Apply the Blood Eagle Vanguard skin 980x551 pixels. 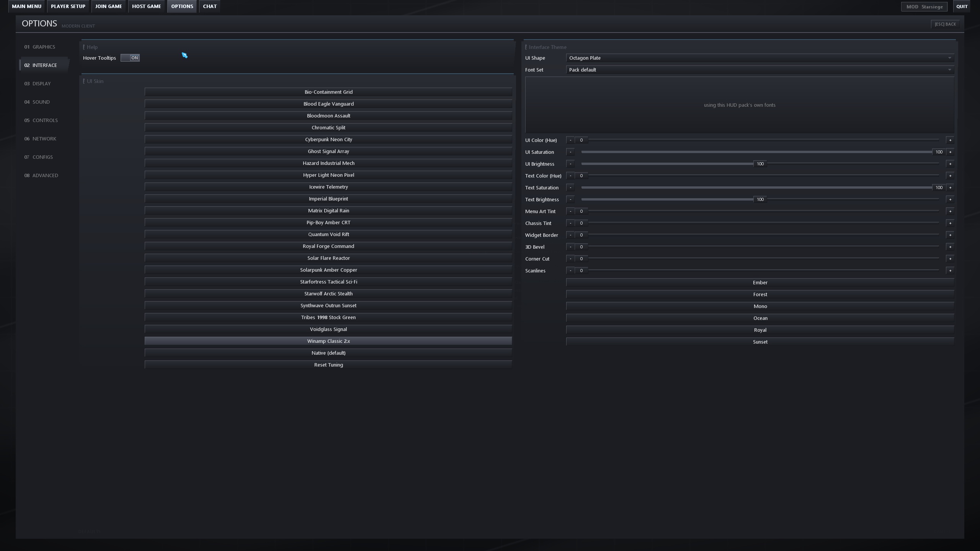tap(328, 104)
